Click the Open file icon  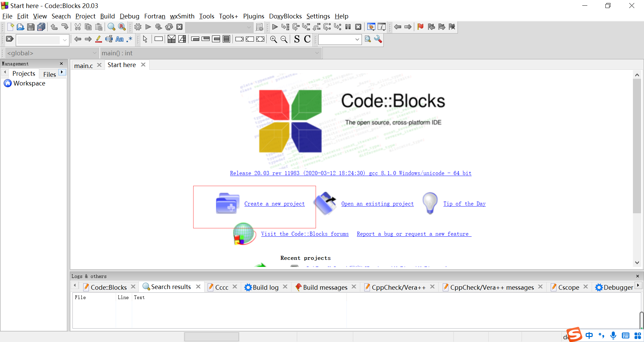pyautogui.click(x=20, y=27)
